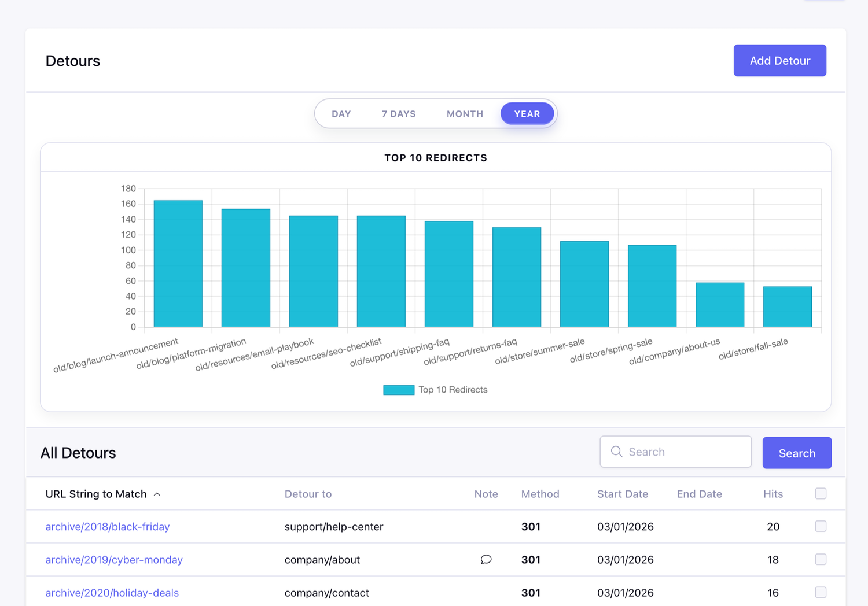Viewport: 868px width, 606px height.
Task: Select the 7 DAYS time range
Action: [x=399, y=114]
